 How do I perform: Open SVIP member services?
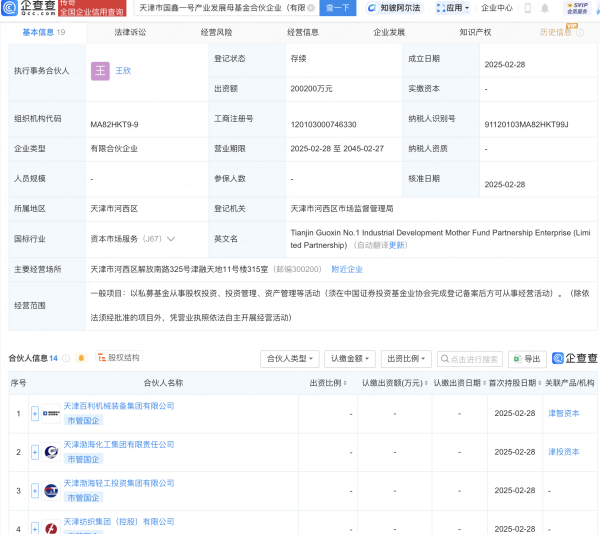click(577, 8)
